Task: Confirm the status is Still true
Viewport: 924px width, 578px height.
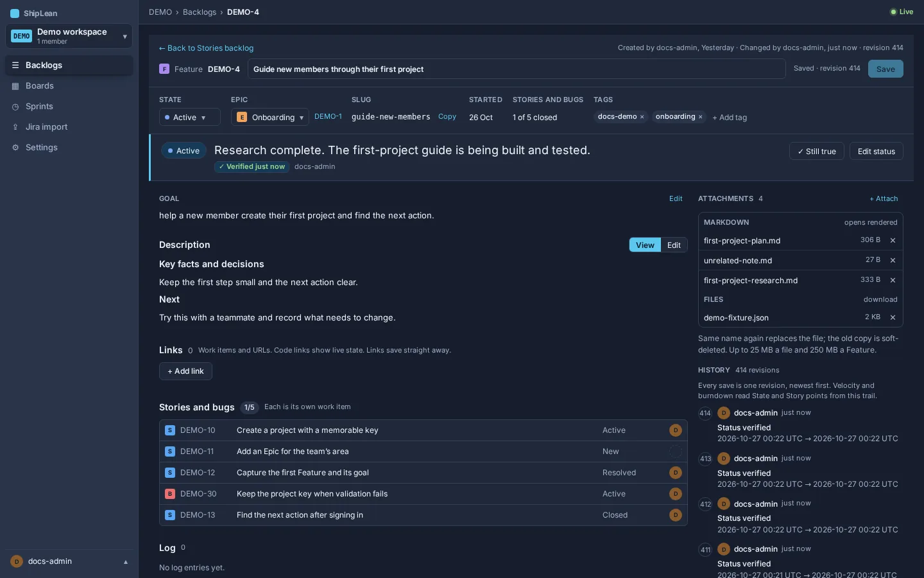Action: click(816, 152)
